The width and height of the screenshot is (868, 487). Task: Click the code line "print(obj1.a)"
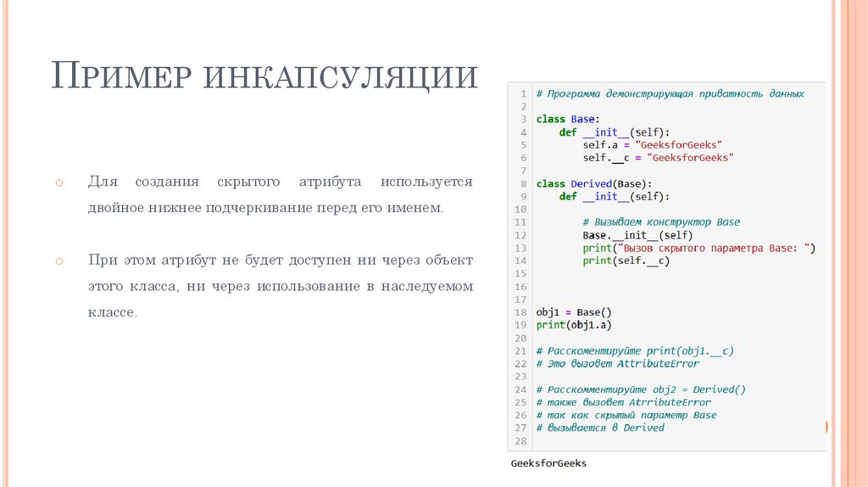[574, 325]
